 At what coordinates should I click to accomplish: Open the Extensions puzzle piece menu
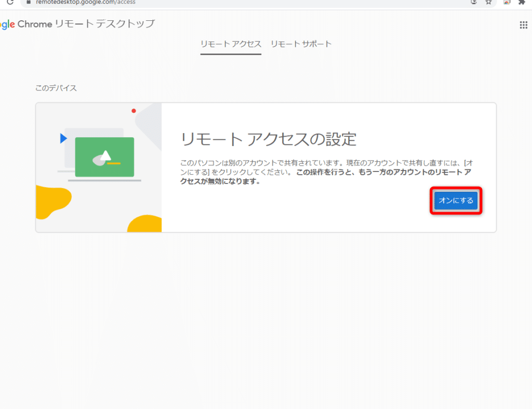(522, 2)
